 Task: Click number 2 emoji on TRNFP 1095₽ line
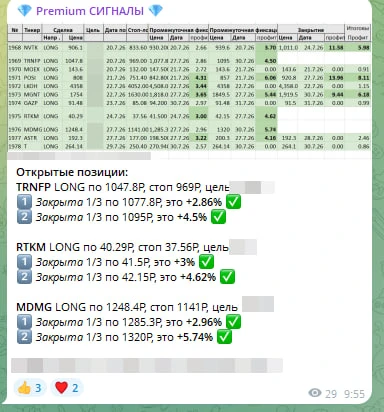click(x=24, y=217)
